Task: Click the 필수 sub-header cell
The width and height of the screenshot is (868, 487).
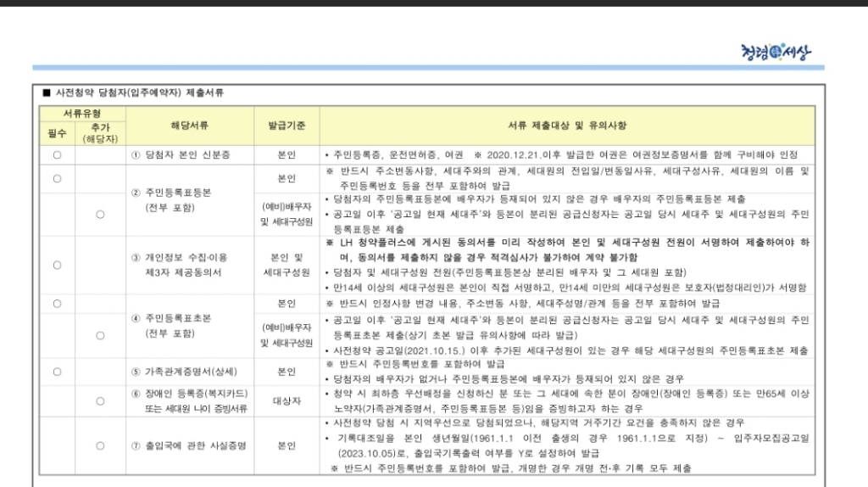Action: (57, 132)
